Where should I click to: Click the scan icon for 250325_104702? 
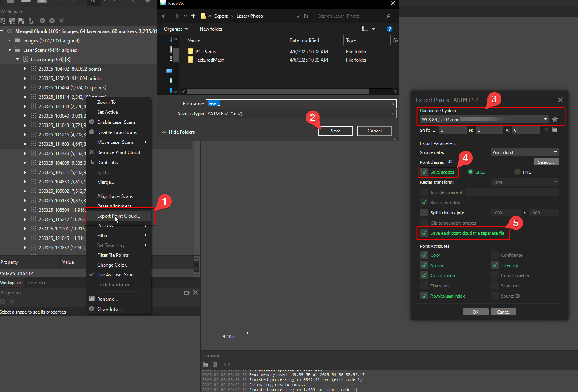pyautogui.click(x=33, y=69)
